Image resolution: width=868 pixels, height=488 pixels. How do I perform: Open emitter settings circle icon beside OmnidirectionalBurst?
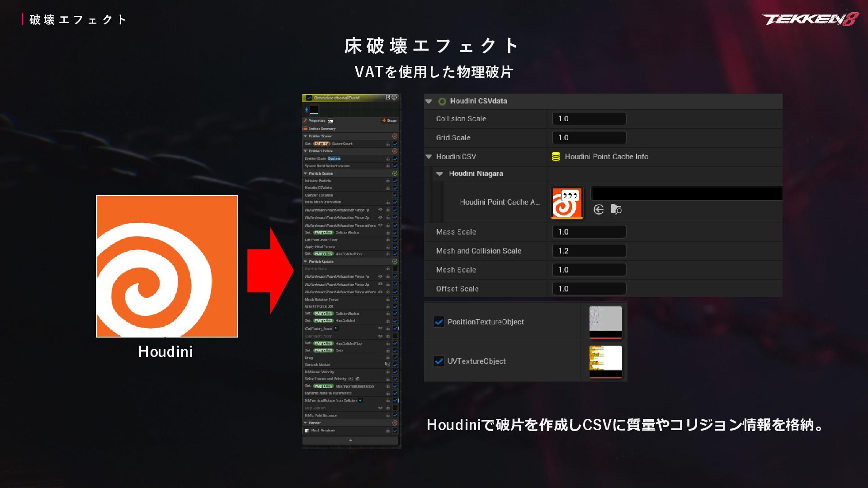(x=394, y=98)
